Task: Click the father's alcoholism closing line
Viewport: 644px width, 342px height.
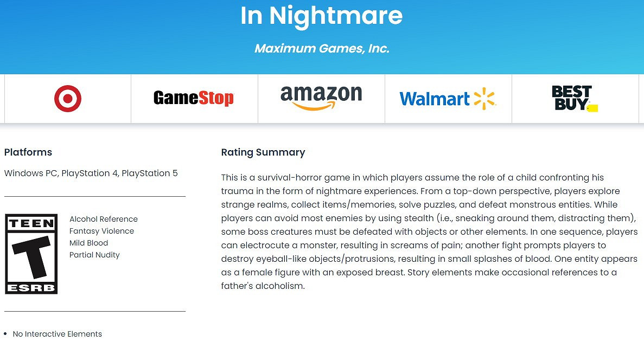Action: click(x=263, y=286)
